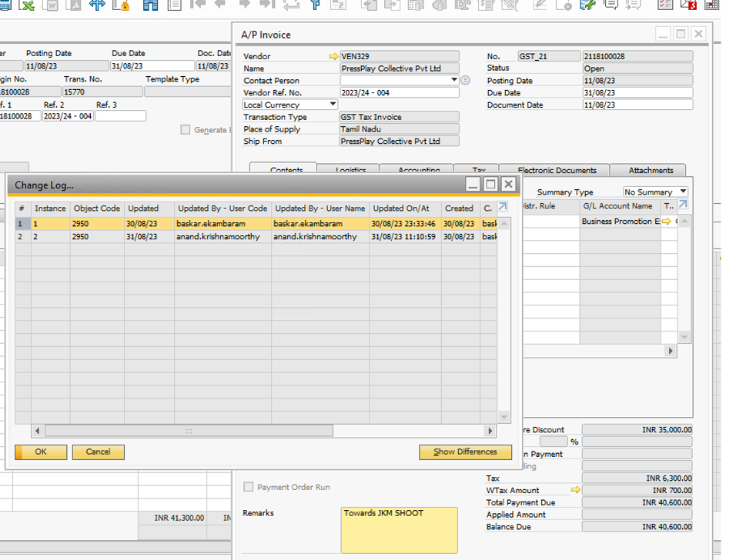Switch to Add mode document icon

point(175,5)
